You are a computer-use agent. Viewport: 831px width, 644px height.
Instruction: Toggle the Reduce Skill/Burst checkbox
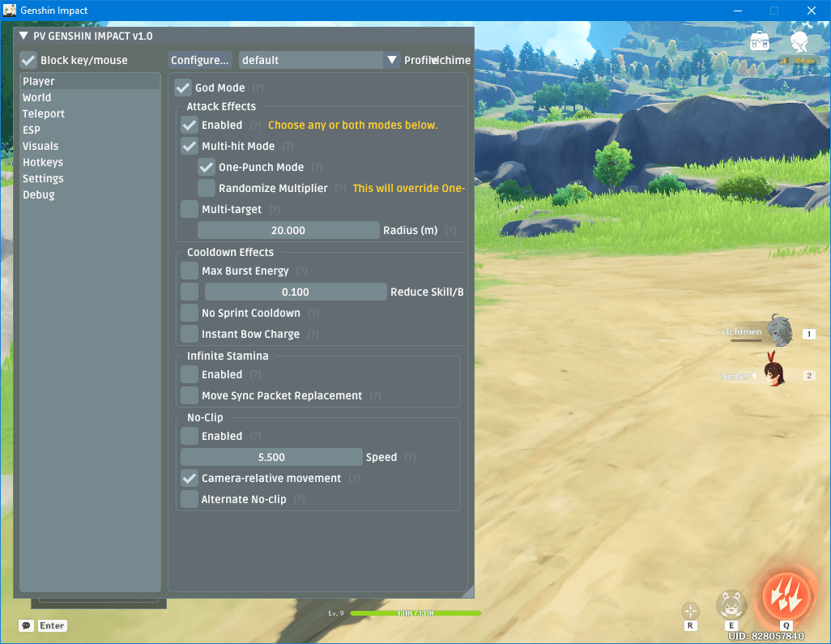tap(190, 292)
